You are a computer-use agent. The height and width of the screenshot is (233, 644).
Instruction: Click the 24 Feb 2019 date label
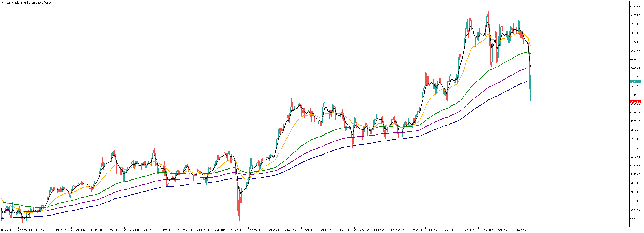tap(184, 230)
